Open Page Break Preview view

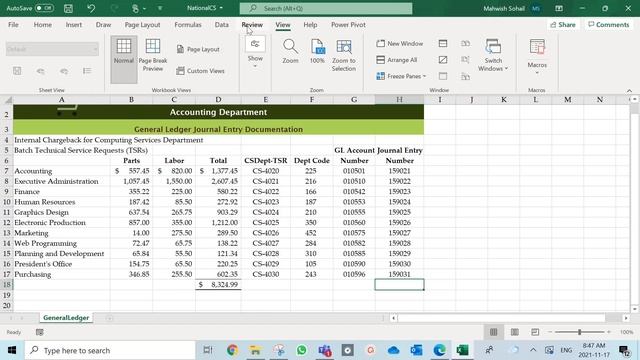click(x=153, y=56)
